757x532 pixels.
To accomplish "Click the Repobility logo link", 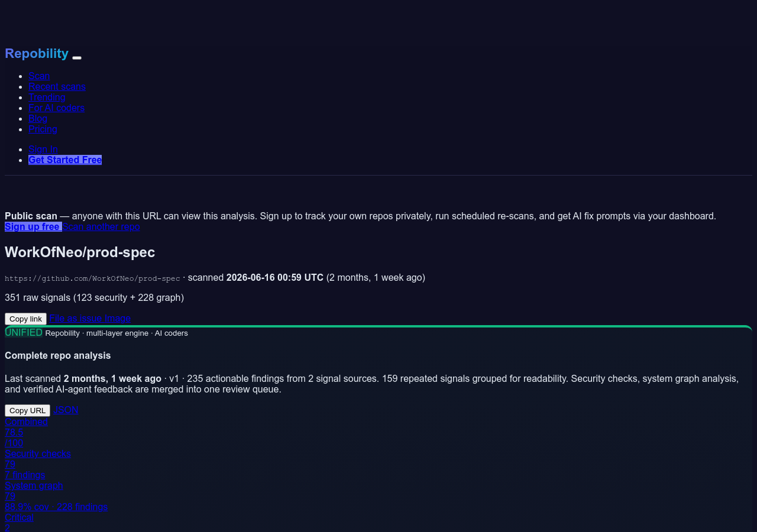I will point(37,53).
